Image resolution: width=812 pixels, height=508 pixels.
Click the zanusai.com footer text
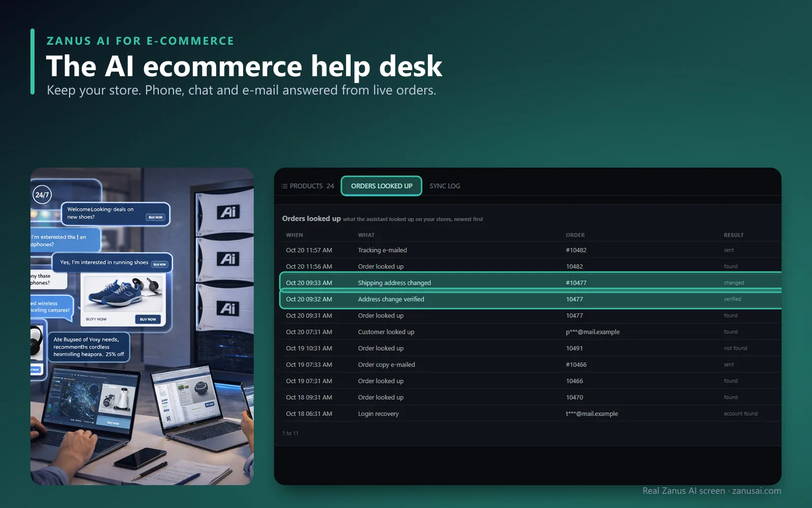pos(756,491)
